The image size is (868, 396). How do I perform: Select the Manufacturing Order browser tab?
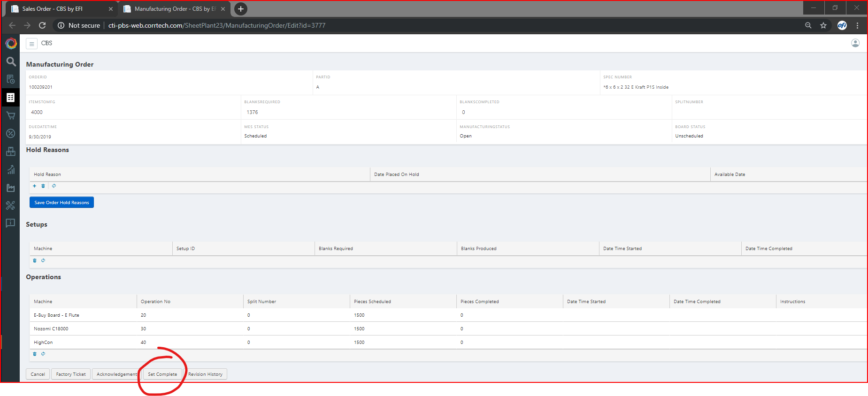(174, 9)
